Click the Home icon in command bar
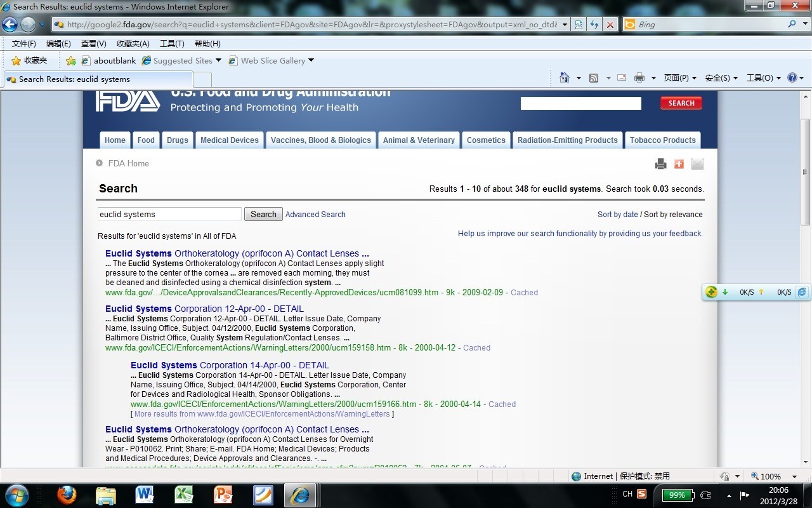This screenshot has width=812, height=508. point(565,77)
